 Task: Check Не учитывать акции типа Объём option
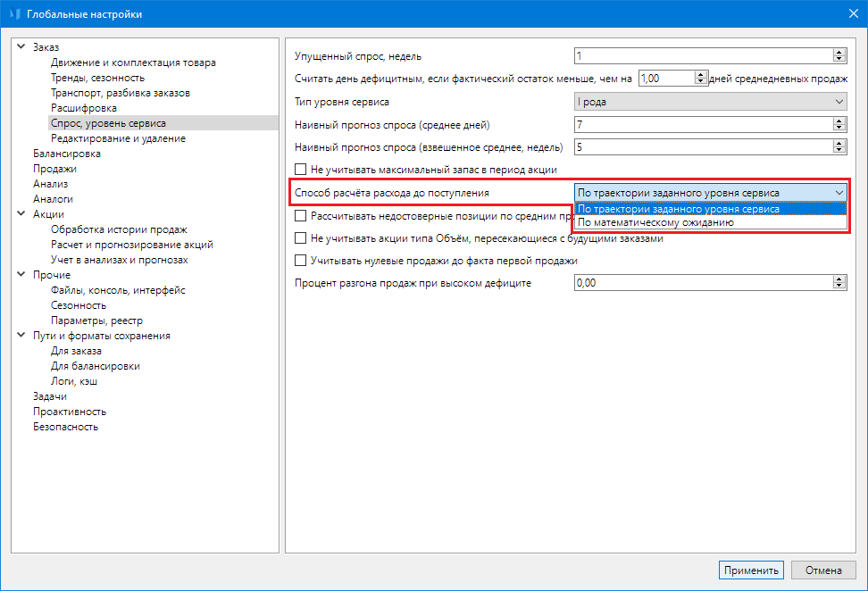point(301,238)
